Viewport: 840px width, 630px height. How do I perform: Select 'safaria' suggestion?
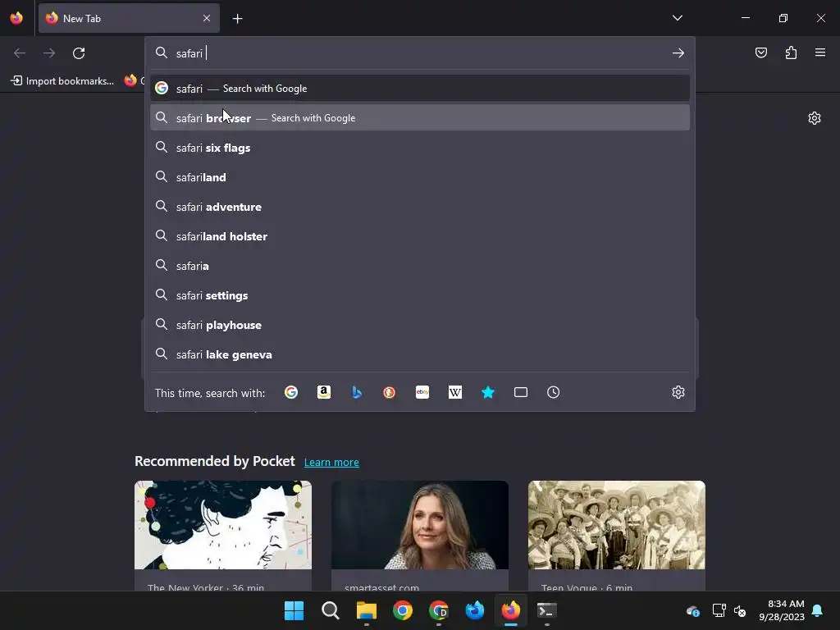420,266
